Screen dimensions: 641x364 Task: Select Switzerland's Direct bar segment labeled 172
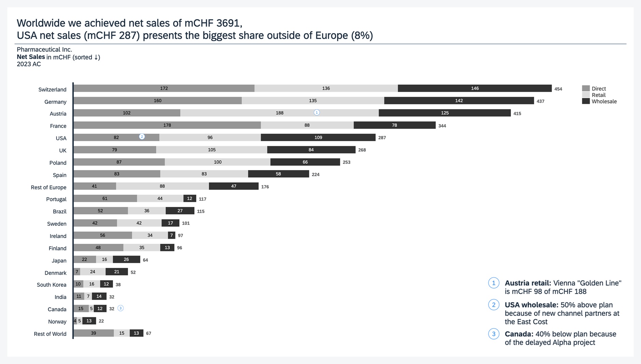click(x=164, y=88)
